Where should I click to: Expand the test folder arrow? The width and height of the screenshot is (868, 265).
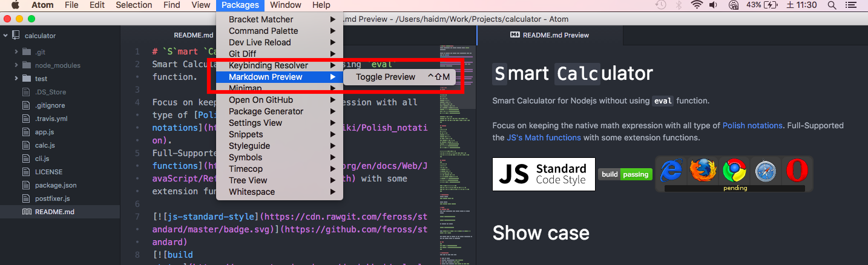point(16,79)
